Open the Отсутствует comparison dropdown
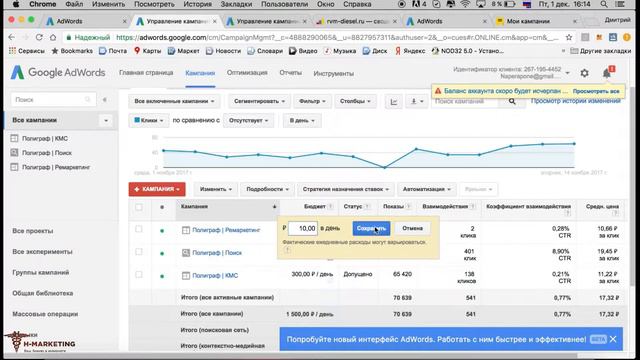 point(248,120)
